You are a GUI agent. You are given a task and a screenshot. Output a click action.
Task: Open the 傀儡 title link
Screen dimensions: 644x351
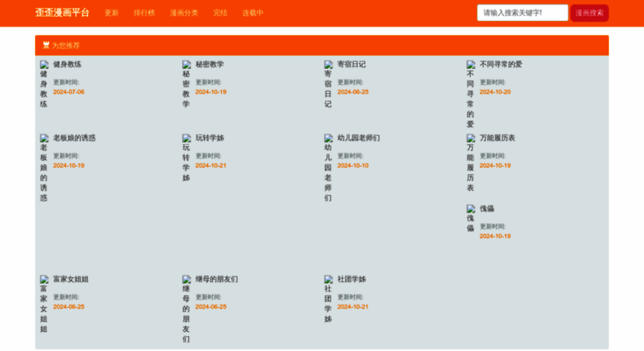point(487,208)
